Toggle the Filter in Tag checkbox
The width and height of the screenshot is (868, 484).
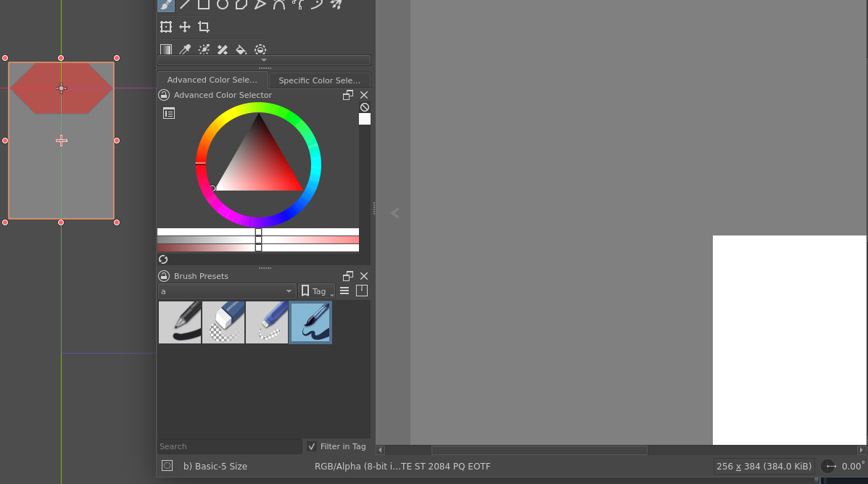(x=312, y=446)
